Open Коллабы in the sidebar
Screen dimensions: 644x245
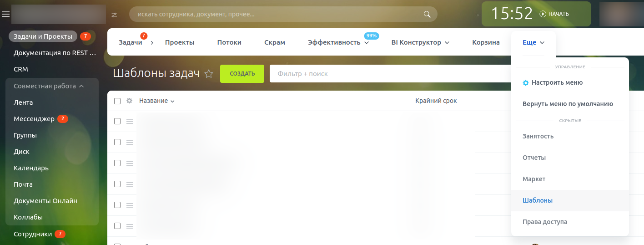pyautogui.click(x=28, y=217)
